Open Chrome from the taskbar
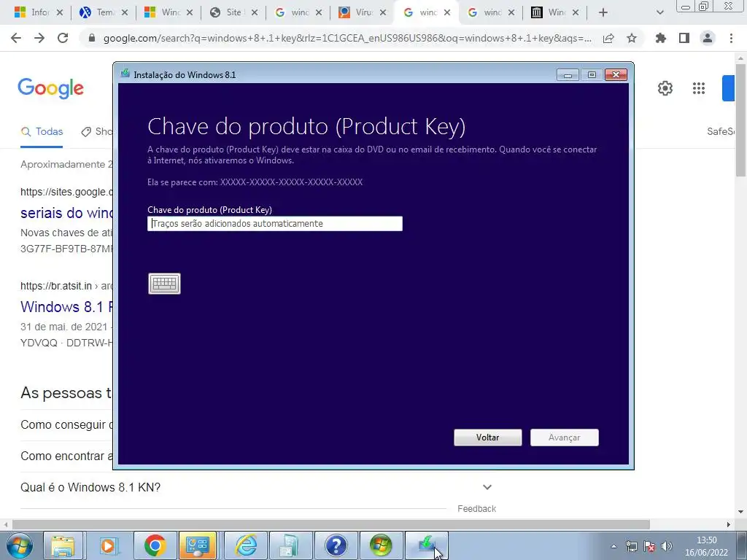This screenshot has height=560, width=747. pyautogui.click(x=155, y=545)
